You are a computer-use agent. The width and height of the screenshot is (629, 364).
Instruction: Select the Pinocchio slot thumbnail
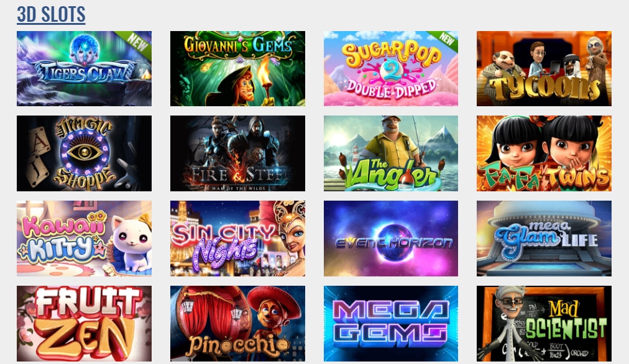pos(237,324)
